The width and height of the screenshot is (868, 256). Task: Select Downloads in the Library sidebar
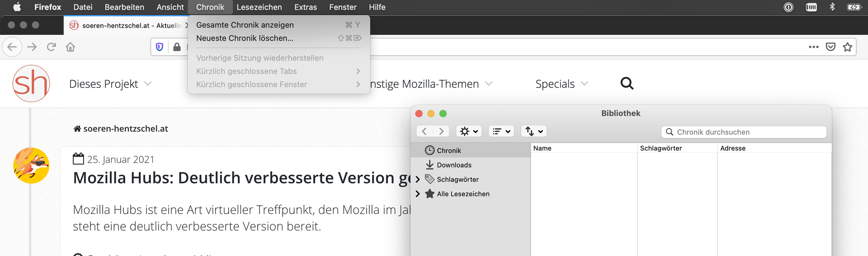[454, 165]
